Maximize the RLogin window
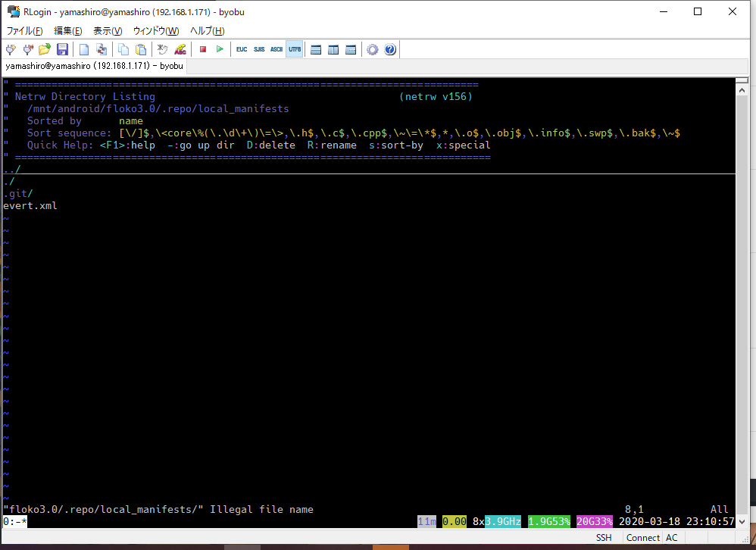756x550 pixels. (697, 11)
